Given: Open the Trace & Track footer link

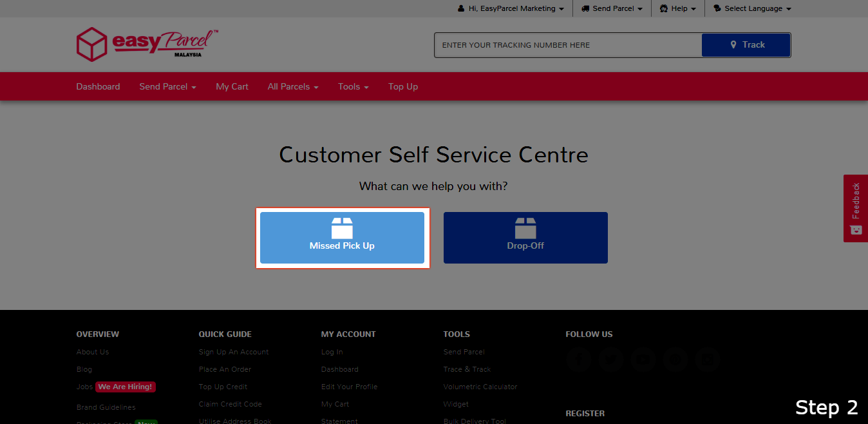Looking at the screenshot, I should 467,369.
